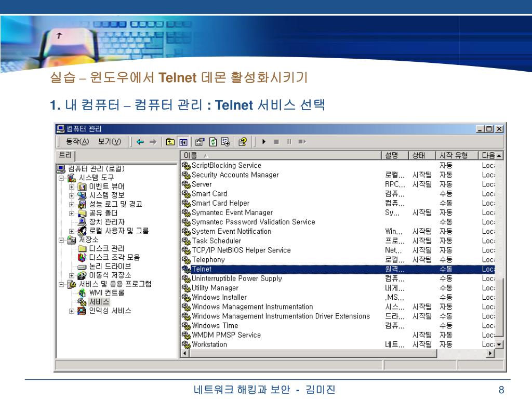
Task: Expand the 시스템 정보 node
Action: pos(72,196)
